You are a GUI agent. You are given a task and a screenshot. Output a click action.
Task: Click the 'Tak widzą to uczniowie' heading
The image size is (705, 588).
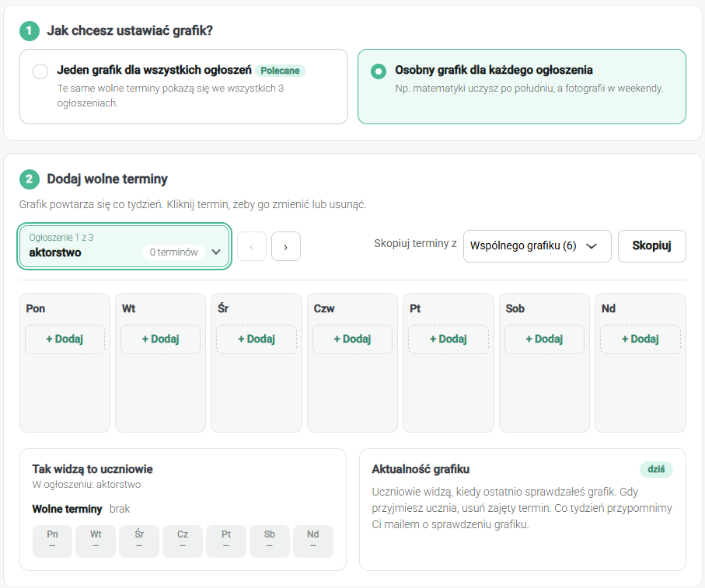coord(92,469)
